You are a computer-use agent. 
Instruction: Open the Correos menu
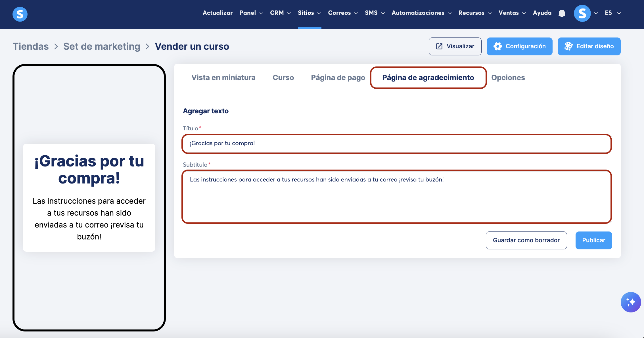[x=343, y=13]
